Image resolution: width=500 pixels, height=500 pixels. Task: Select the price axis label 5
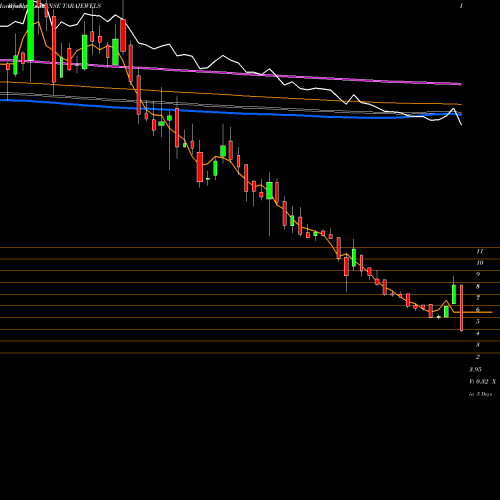coord(478,322)
